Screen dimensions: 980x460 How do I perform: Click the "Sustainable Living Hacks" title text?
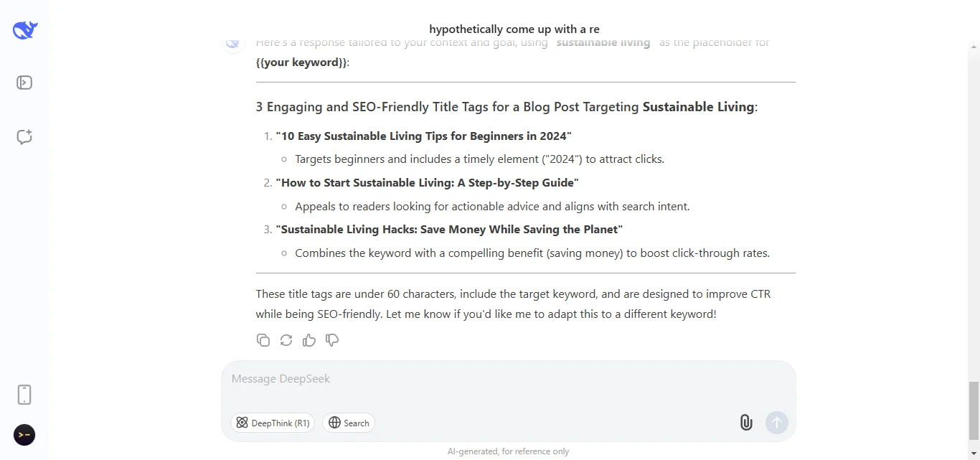(x=449, y=230)
